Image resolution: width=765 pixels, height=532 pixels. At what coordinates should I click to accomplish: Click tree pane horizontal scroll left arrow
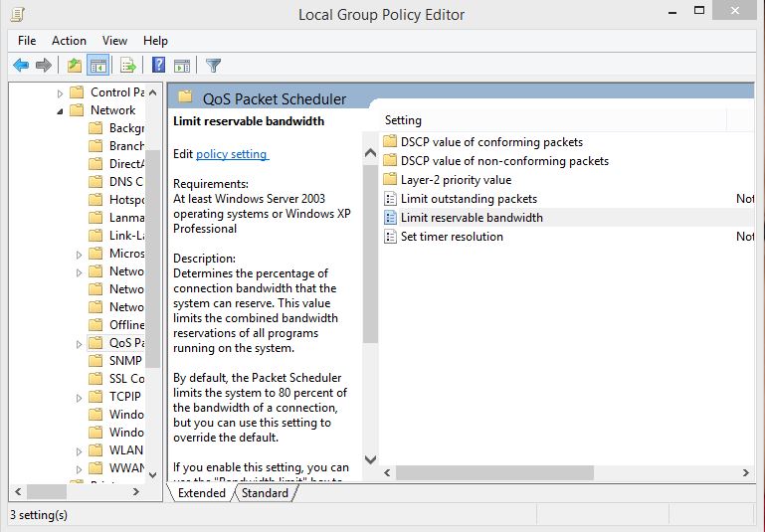[18, 492]
